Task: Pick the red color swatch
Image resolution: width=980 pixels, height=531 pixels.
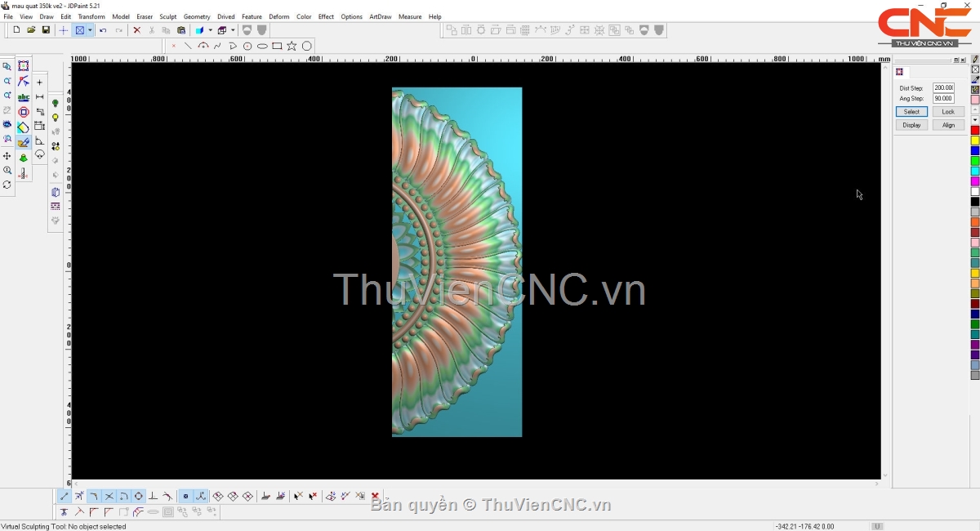Action: pyautogui.click(x=975, y=131)
